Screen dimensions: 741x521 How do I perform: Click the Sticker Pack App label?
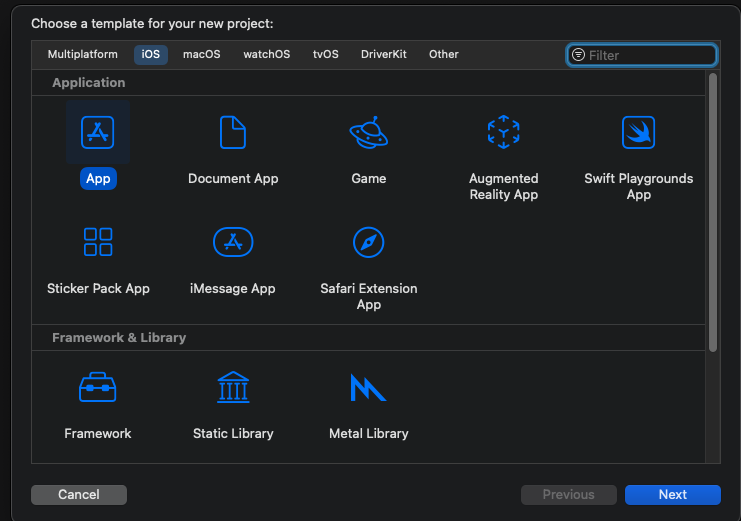tap(98, 288)
